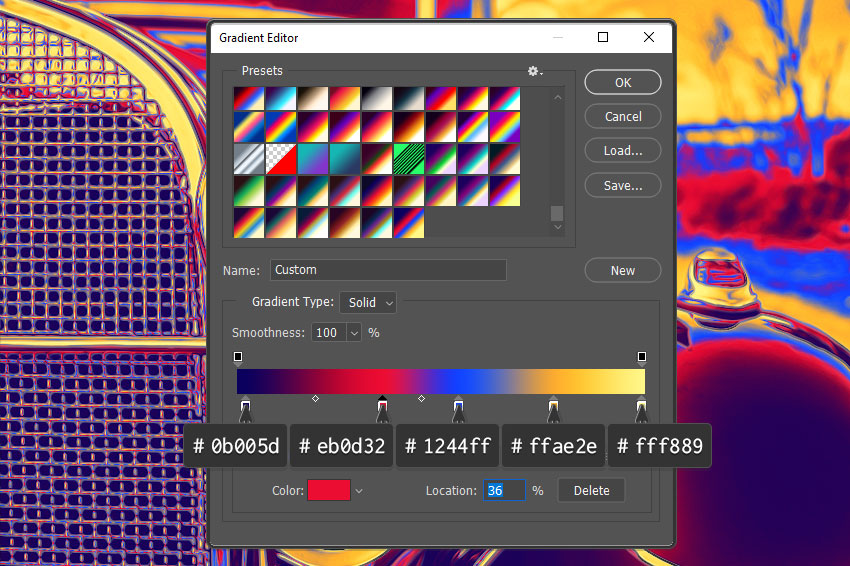
Task: Open the red Color swatch picker
Action: (x=329, y=490)
